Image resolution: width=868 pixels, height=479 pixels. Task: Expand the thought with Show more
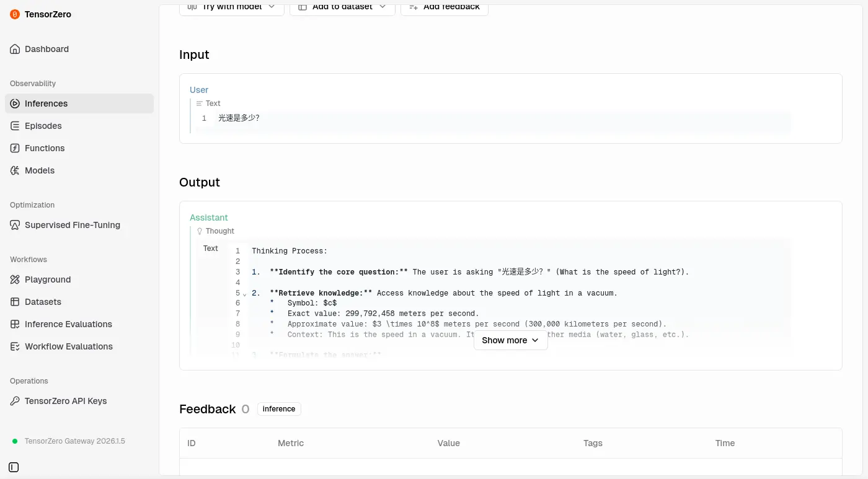(510, 340)
